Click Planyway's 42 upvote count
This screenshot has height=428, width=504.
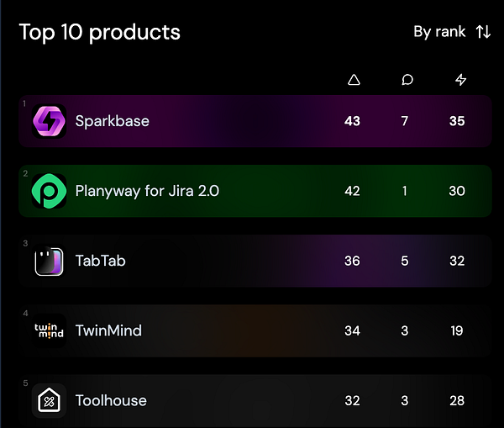(x=352, y=191)
